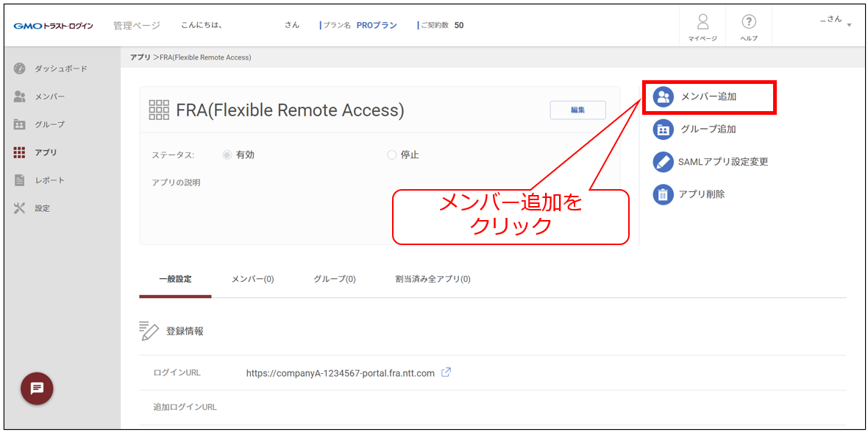Open the chat support bubble button
This screenshot has height=432, width=868.
(37, 389)
